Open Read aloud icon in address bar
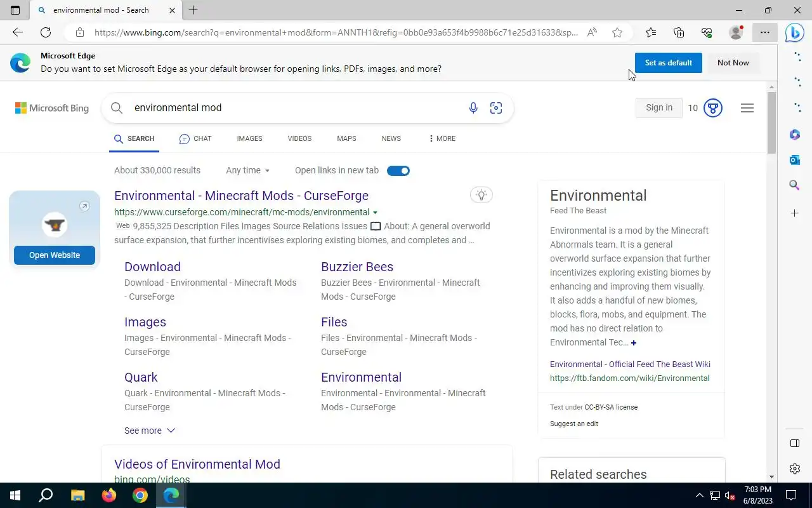The image size is (812, 508). [x=592, y=32]
